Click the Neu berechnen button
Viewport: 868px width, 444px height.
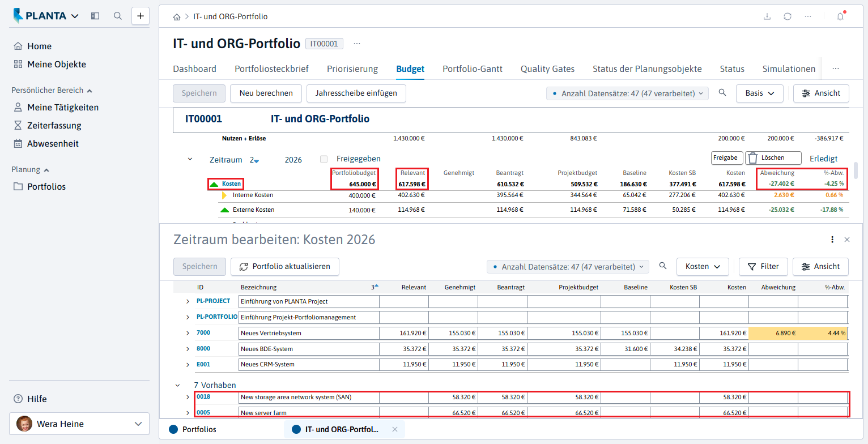pos(266,93)
